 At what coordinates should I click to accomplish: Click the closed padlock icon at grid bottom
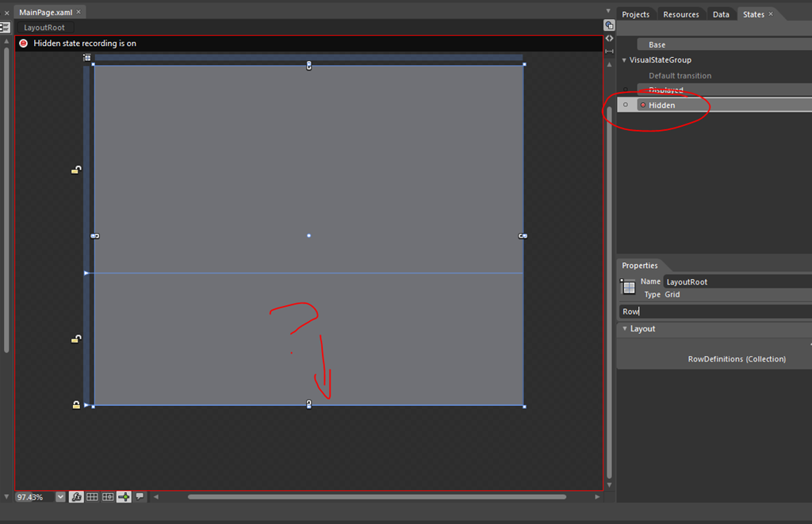point(76,405)
